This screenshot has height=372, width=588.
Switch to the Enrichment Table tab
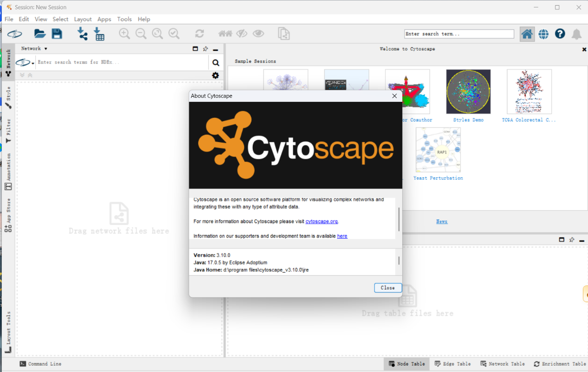click(559, 364)
